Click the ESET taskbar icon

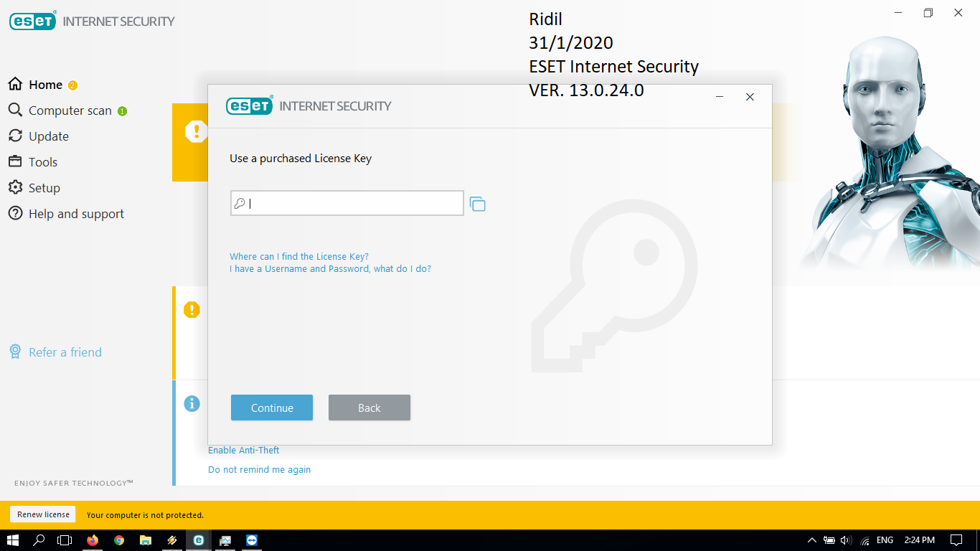tap(199, 540)
